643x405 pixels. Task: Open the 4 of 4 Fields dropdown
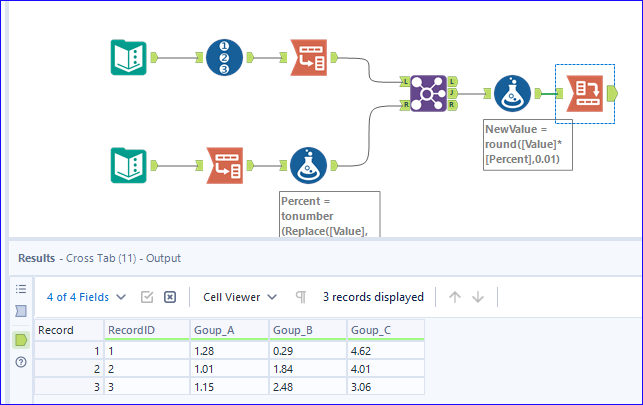(87, 297)
